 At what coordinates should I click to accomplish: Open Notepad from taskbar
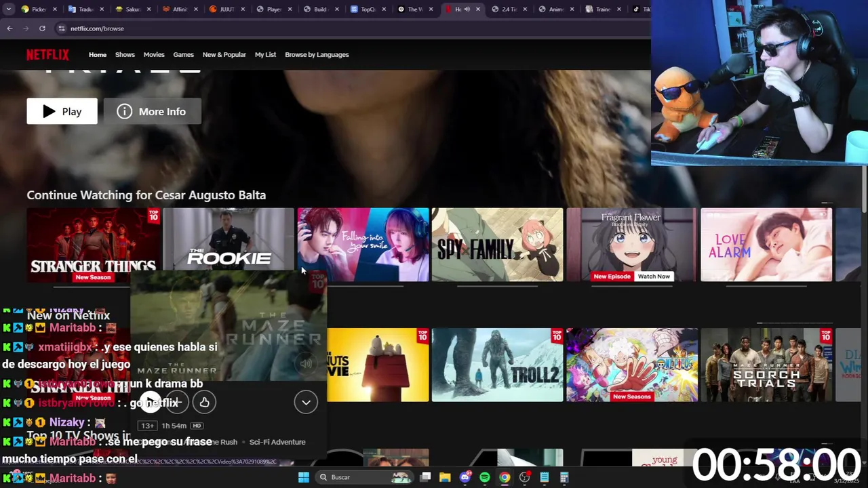click(x=545, y=477)
